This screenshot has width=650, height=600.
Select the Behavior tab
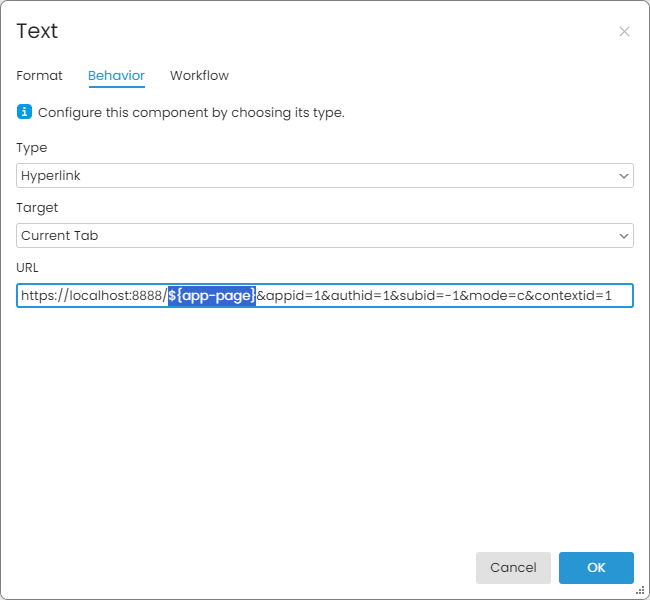116,76
